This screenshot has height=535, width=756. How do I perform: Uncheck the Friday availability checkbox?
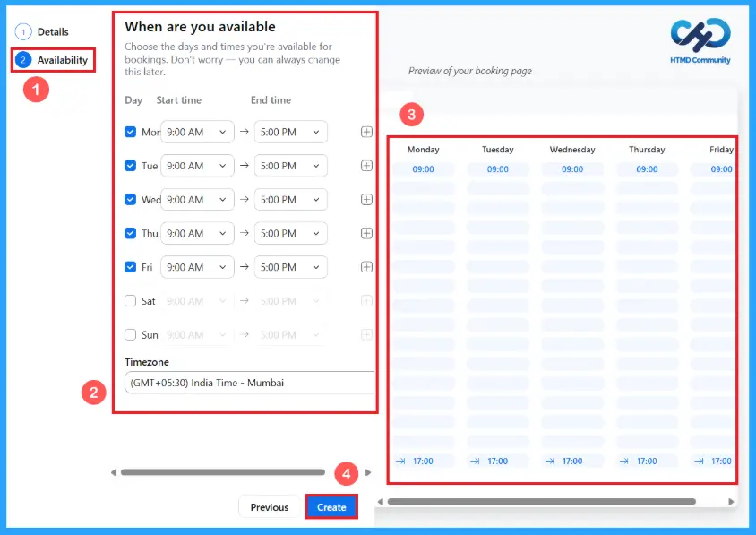coord(130,267)
